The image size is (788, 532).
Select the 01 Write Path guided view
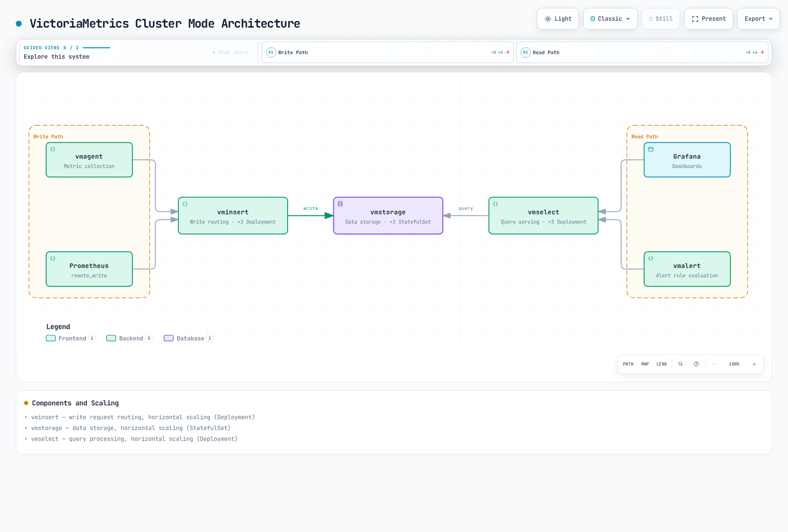(x=388, y=52)
